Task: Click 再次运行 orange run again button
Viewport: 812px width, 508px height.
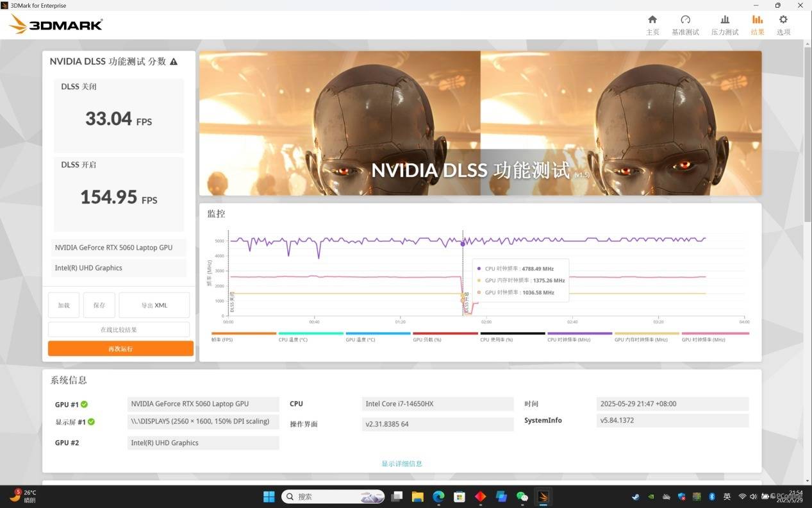Action: pyautogui.click(x=120, y=349)
